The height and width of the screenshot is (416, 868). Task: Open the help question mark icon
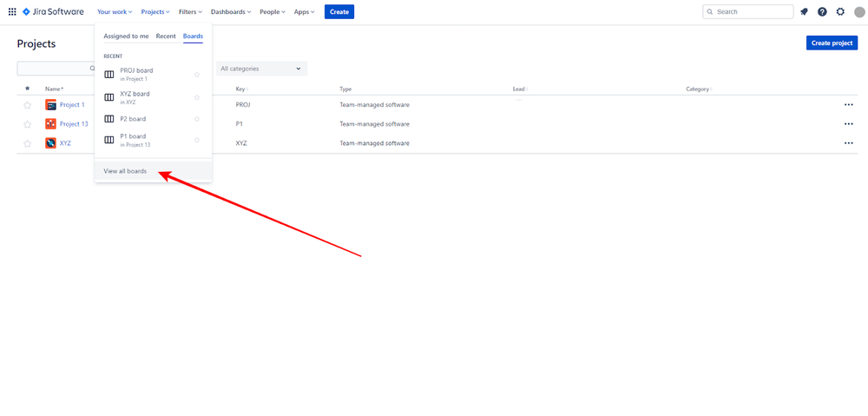822,12
